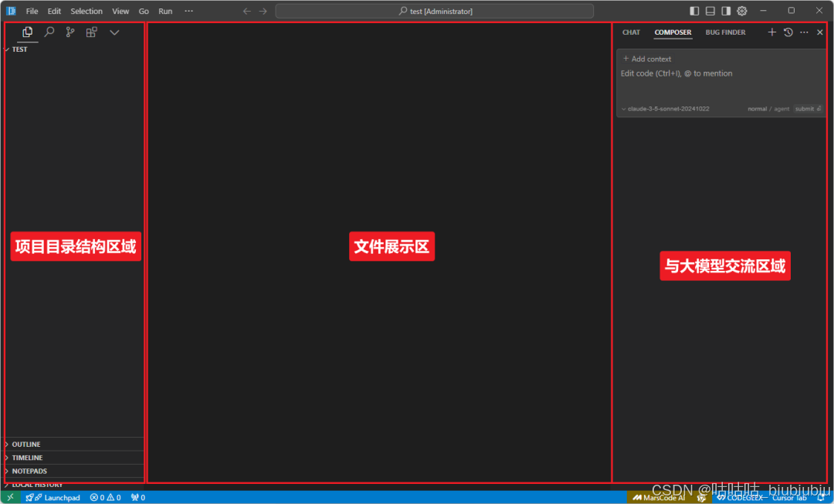Screen dimensions: 834x504
Task: Click the icon right of MarsCode AI
Action: (701, 498)
